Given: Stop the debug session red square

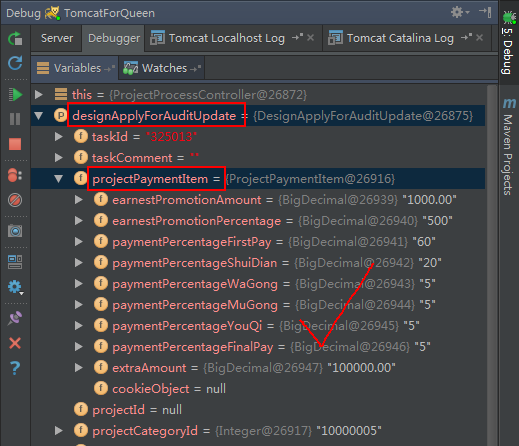Looking at the screenshot, I should coord(15,144).
